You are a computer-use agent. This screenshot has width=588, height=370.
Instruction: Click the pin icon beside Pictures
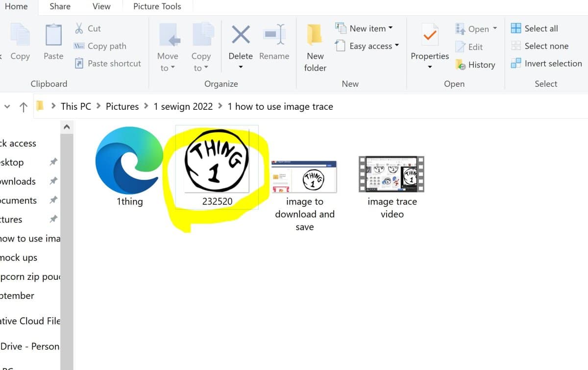[x=53, y=219]
